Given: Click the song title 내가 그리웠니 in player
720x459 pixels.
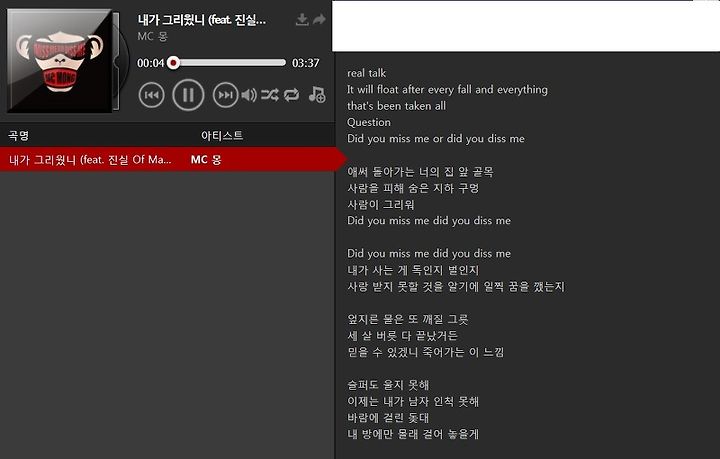Looking at the screenshot, I should pyautogui.click(x=202, y=20).
